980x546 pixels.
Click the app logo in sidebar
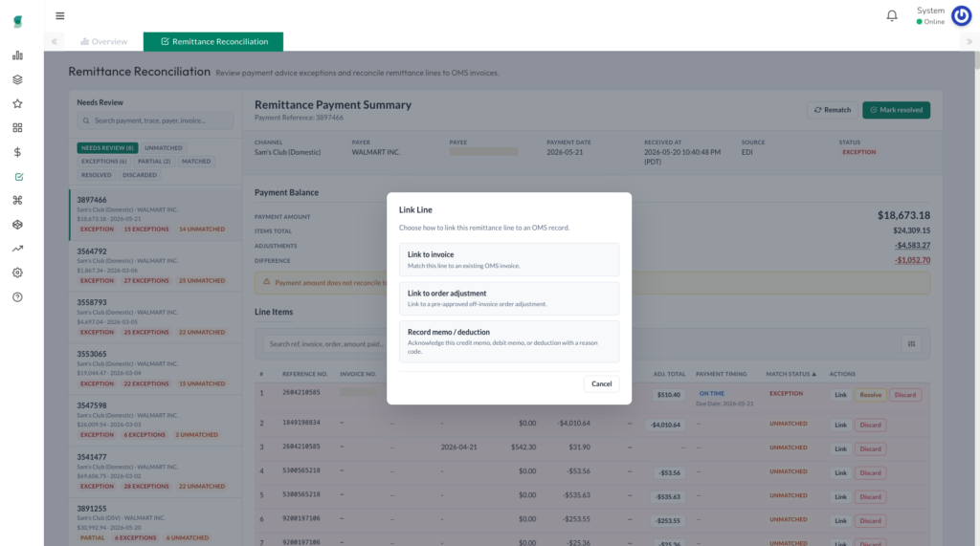coord(17,22)
